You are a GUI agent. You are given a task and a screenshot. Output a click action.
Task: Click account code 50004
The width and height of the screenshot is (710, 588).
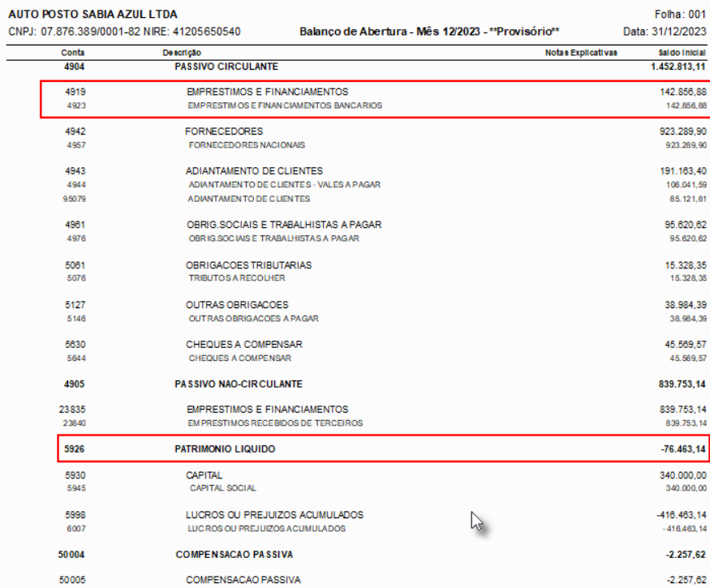click(71, 555)
